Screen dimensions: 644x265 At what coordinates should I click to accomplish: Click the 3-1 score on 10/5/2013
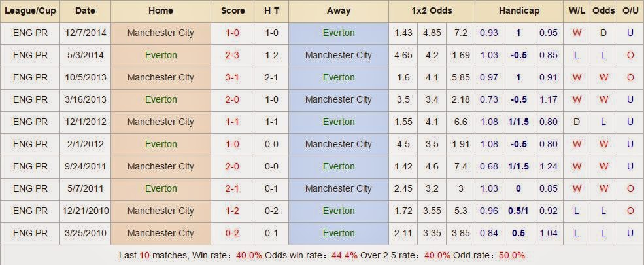click(x=233, y=77)
